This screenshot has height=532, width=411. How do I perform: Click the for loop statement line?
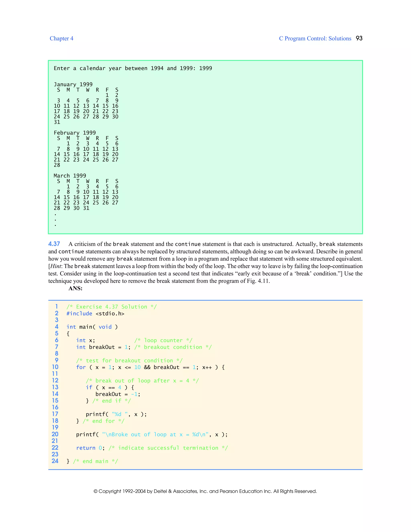tap(150, 367)
